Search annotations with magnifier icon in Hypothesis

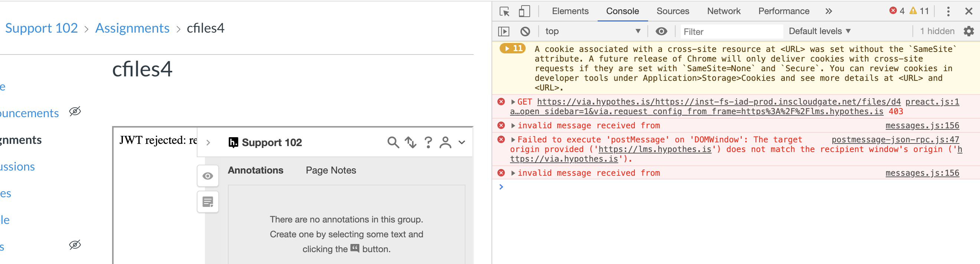click(393, 142)
